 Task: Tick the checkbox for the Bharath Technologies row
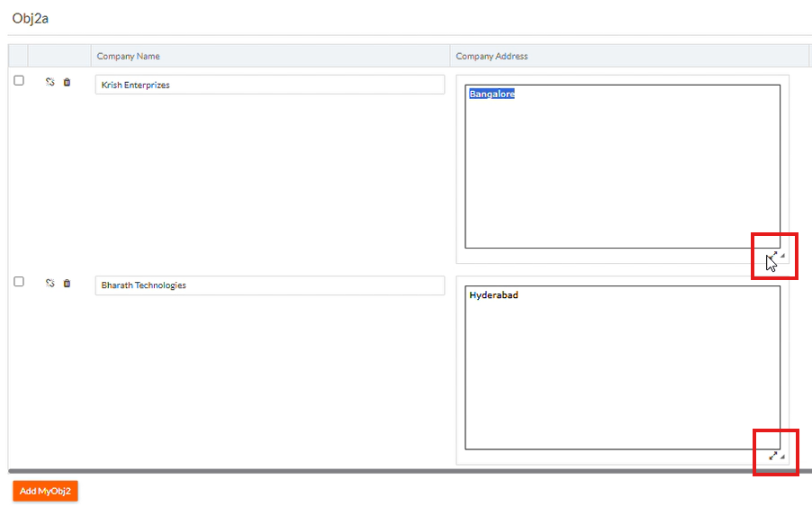(19, 282)
